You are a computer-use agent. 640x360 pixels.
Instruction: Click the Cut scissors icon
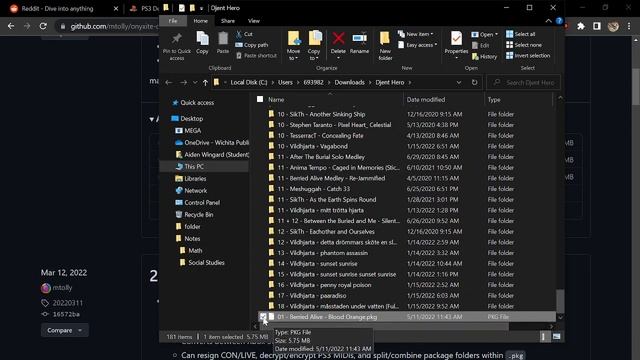coord(239,34)
